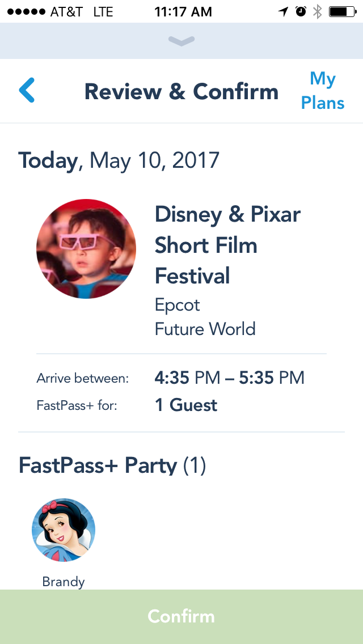Tap the 11:17 AM clock

pos(183,12)
